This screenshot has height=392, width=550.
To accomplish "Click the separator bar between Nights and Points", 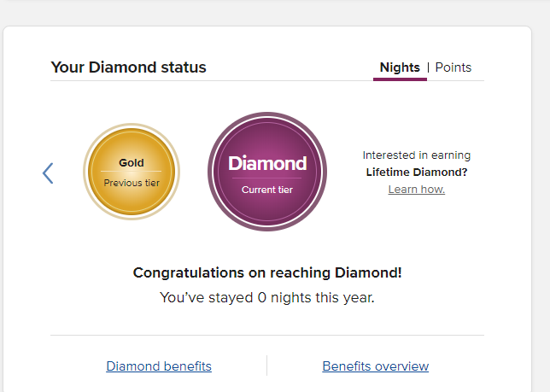I will point(428,67).
